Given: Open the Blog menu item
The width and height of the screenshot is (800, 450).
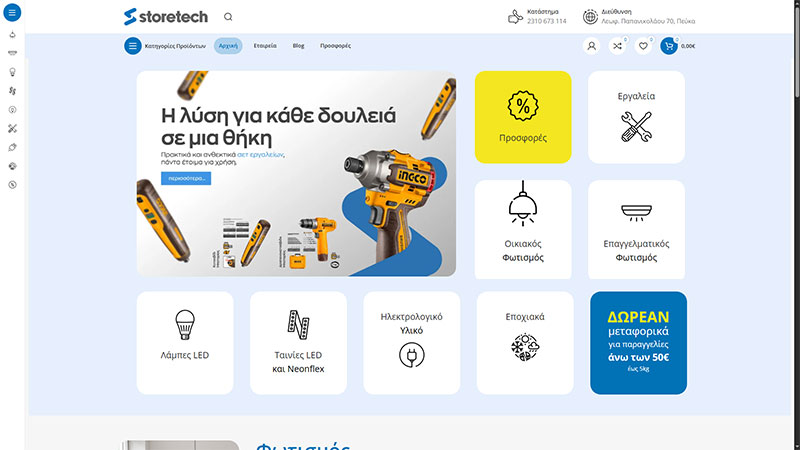Looking at the screenshot, I should 298,46.
